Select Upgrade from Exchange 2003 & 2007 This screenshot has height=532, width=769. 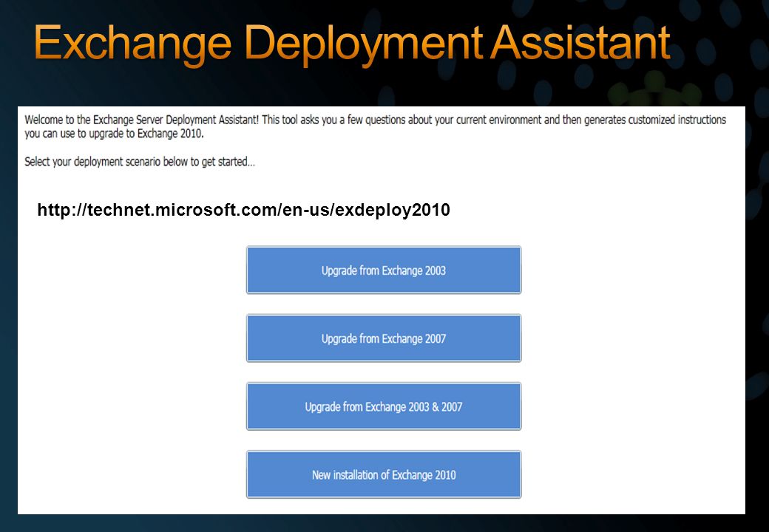(x=384, y=406)
